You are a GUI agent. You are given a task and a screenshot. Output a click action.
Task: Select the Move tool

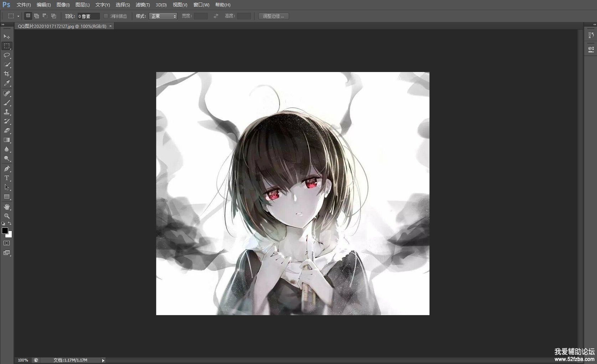(7, 37)
